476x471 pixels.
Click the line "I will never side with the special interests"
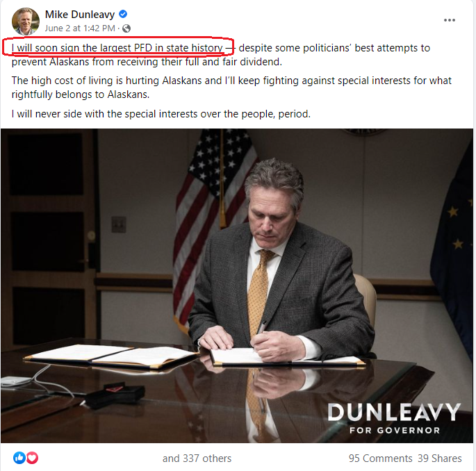click(x=161, y=114)
